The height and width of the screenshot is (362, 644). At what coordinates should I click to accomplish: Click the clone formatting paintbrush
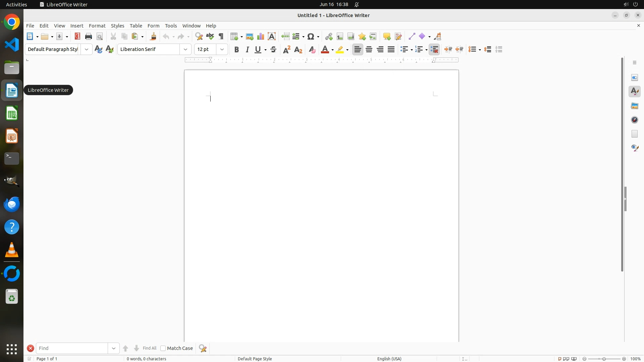(153, 37)
